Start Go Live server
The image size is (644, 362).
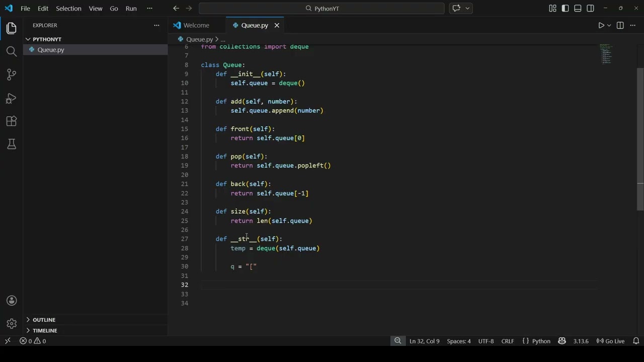click(x=610, y=341)
